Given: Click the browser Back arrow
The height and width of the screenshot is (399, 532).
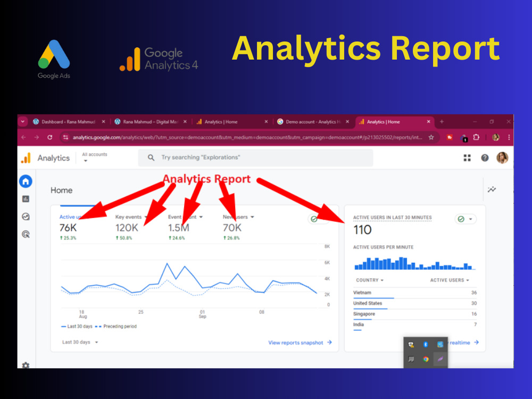Looking at the screenshot, I should 23,137.
